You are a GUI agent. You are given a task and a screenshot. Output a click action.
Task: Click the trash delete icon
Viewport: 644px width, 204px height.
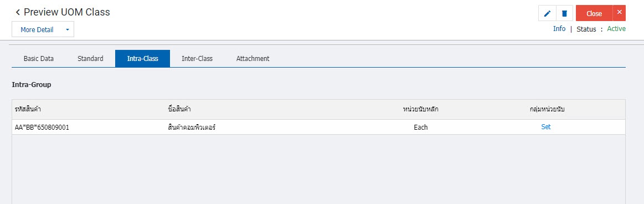pyautogui.click(x=565, y=13)
